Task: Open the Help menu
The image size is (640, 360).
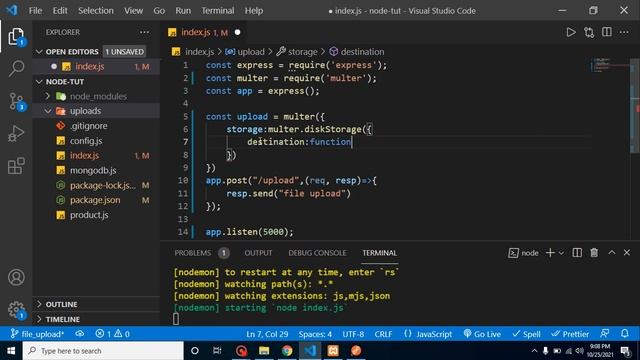Action: point(253,11)
